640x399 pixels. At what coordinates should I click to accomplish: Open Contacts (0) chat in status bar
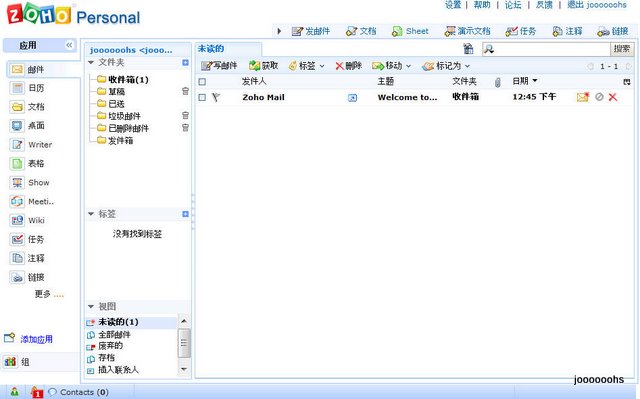click(78, 392)
